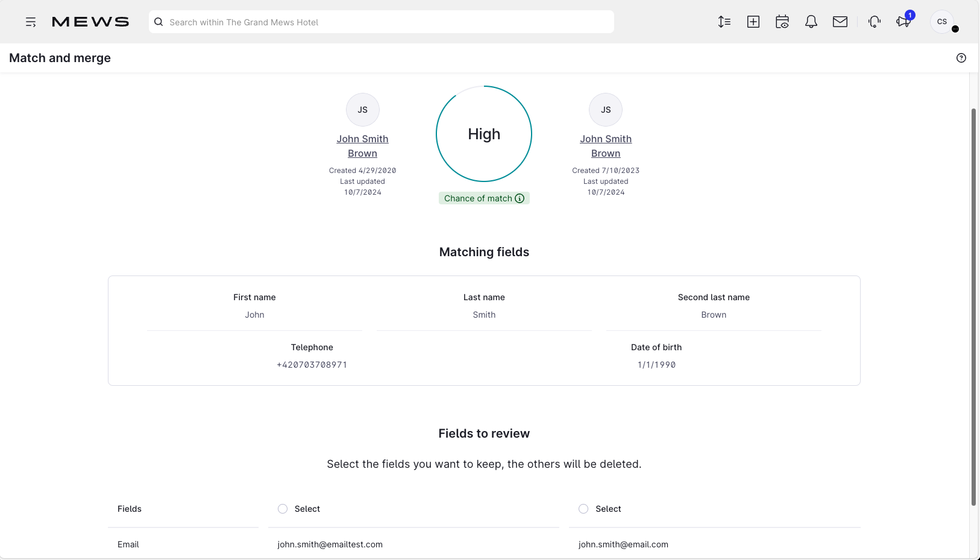Select the email john.smith@emailtest.com
Image resolution: width=980 pixels, height=560 pixels.
click(330, 544)
